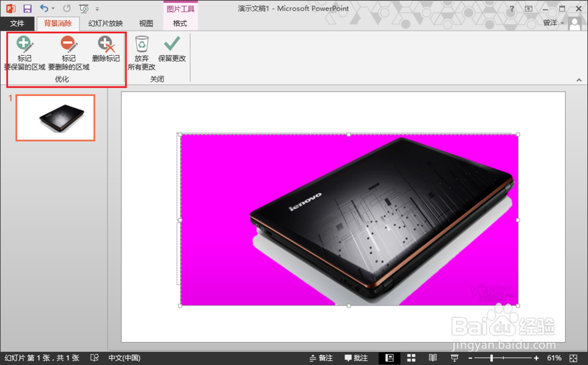Customize Quick Access Toolbar dropdown
588x365 pixels.
pyautogui.click(x=97, y=9)
